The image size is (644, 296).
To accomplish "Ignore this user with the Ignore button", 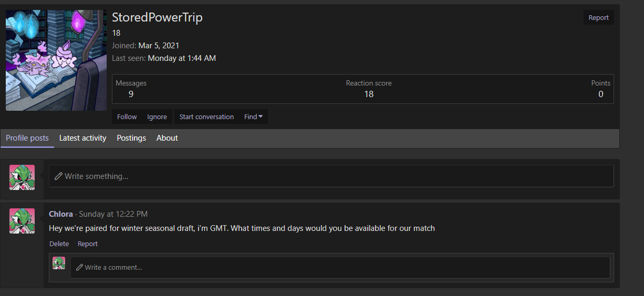I will click(x=157, y=117).
